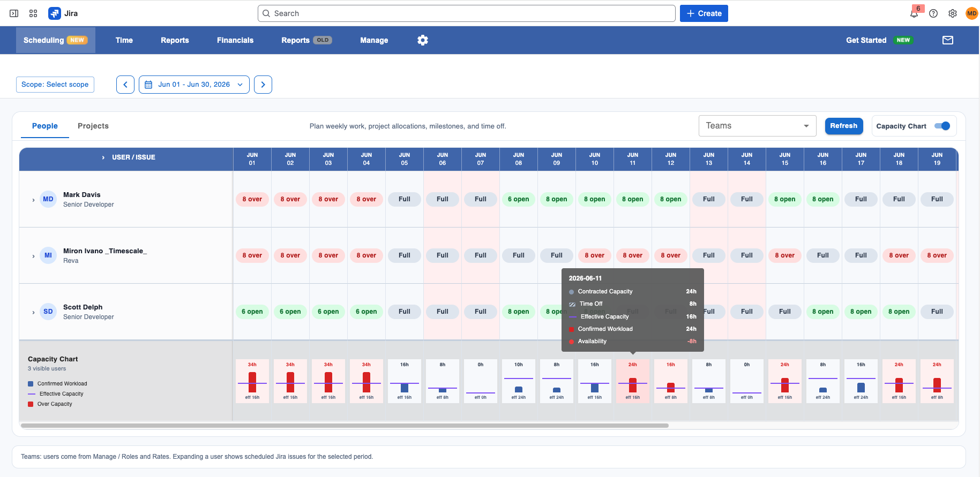Viewport: 980px width, 477px height.
Task: Go to next date range arrow
Action: [x=263, y=85]
